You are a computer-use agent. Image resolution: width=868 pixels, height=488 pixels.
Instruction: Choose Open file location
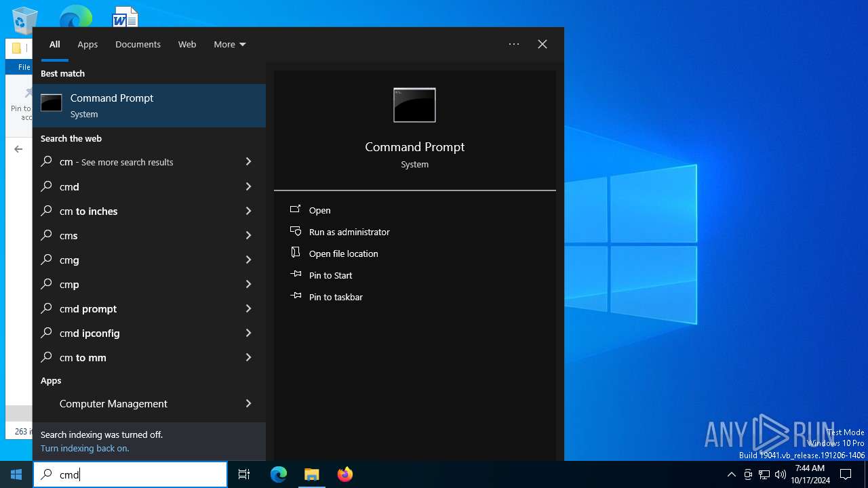click(344, 253)
